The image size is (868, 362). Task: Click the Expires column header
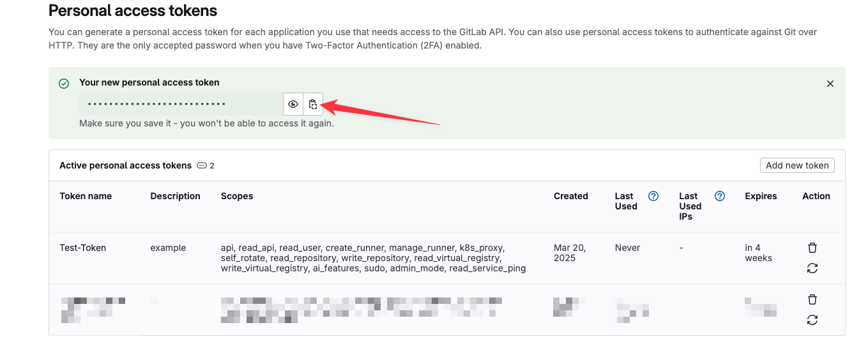pyautogui.click(x=761, y=196)
